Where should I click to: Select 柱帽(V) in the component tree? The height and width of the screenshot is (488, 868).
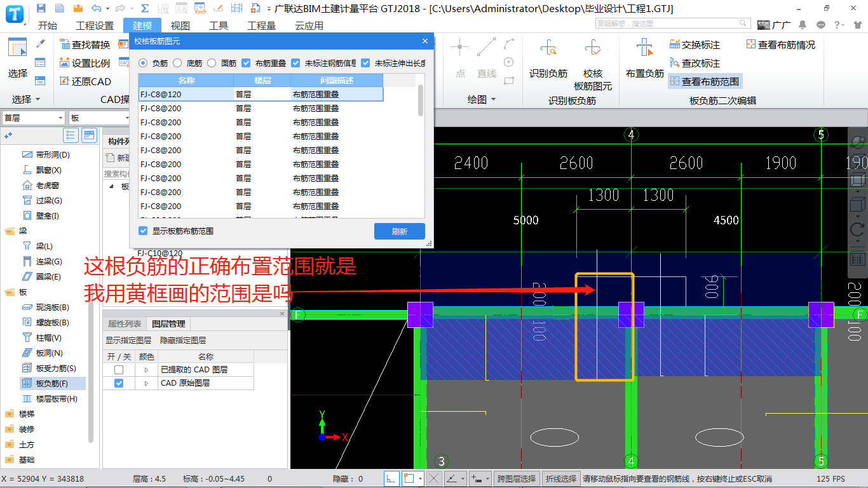tap(42, 337)
